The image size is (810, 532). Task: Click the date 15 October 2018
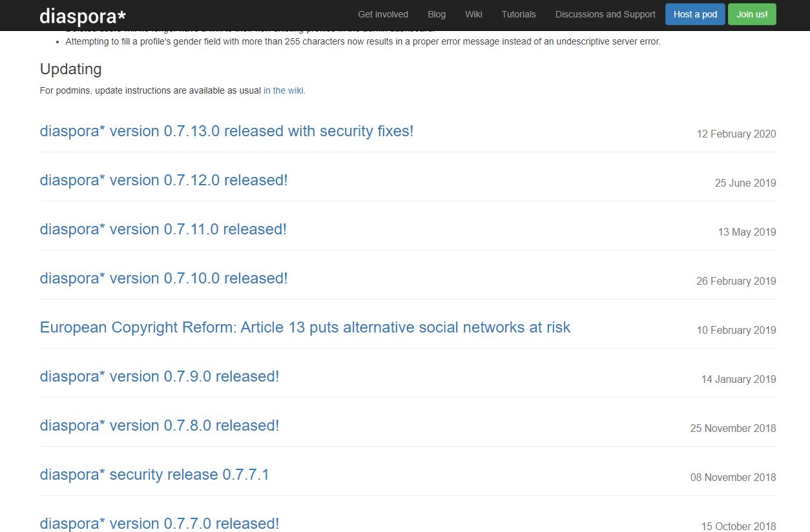click(x=739, y=526)
